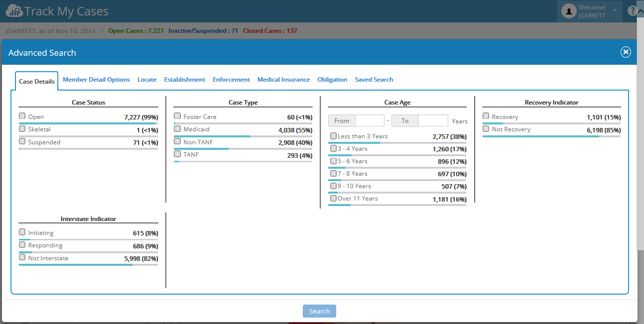644x324 pixels.
Task: Click the Interstate Indicator heading
Action: pyautogui.click(x=89, y=219)
